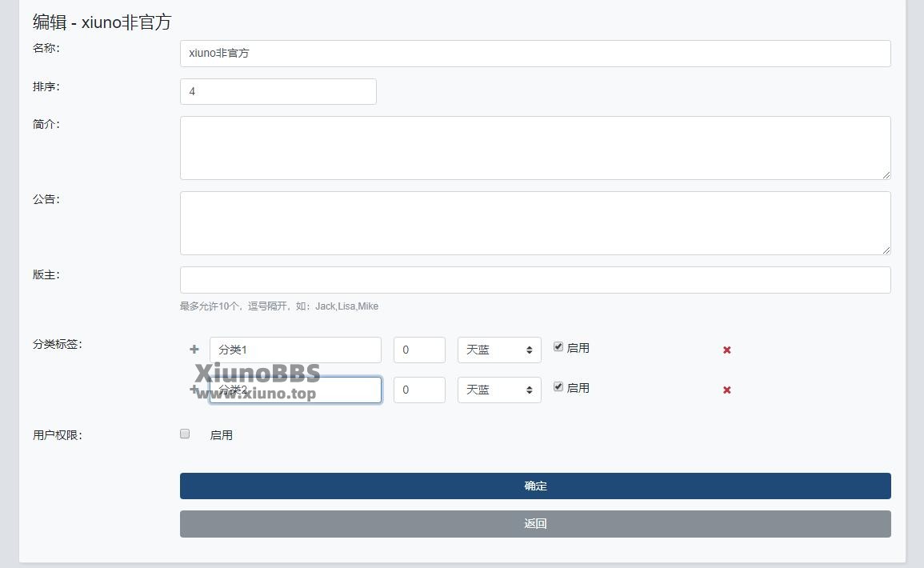Delete the 分类2 tag row with red X
The image size is (924, 568).
(x=726, y=390)
